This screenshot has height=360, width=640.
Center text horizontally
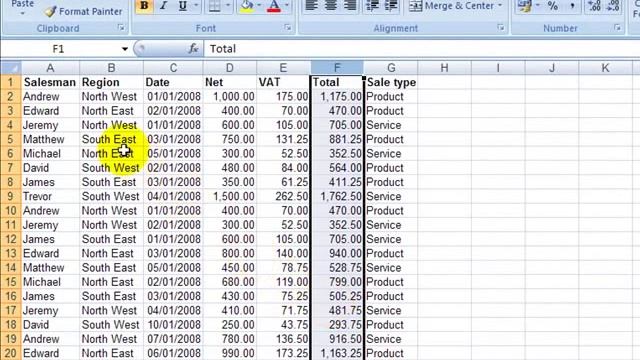(331, 6)
